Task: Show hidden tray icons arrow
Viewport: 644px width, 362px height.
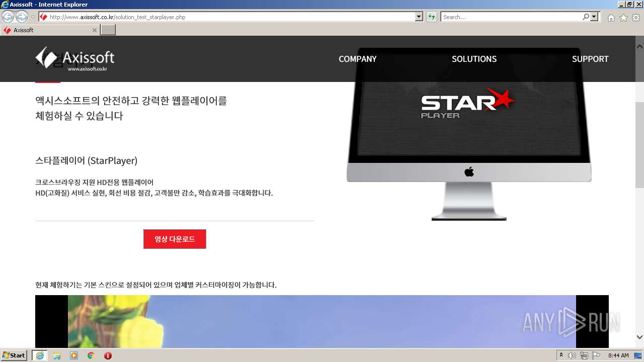Action: point(561,355)
